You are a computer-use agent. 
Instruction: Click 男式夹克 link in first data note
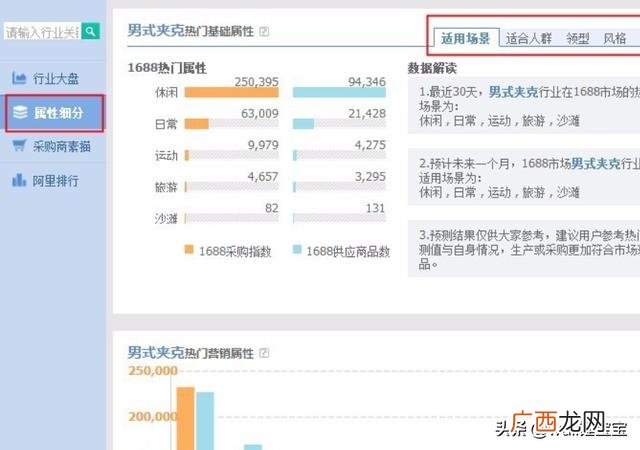[513, 92]
